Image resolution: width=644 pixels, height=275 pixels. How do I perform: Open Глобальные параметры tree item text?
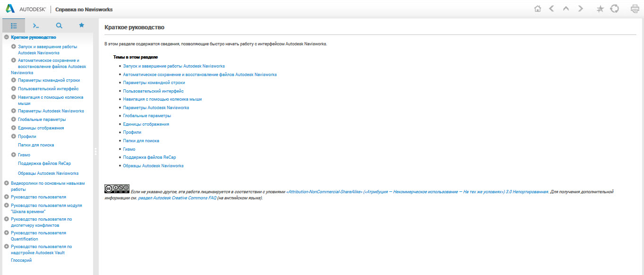(x=42, y=120)
